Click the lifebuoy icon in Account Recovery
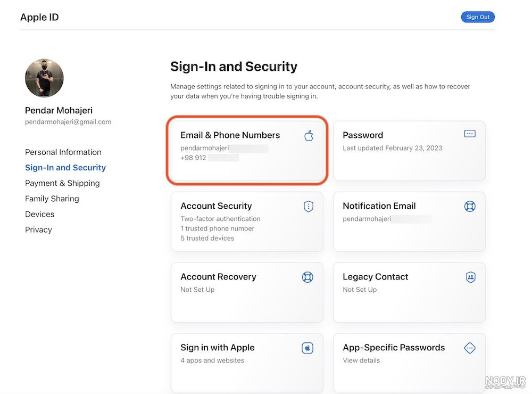 [x=307, y=277]
